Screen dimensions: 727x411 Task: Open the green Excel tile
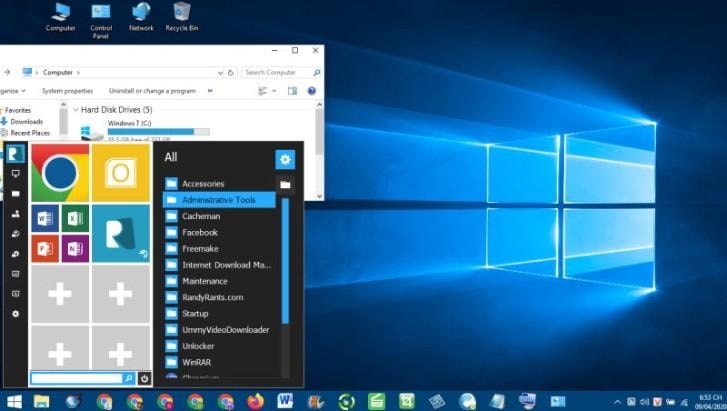point(75,218)
